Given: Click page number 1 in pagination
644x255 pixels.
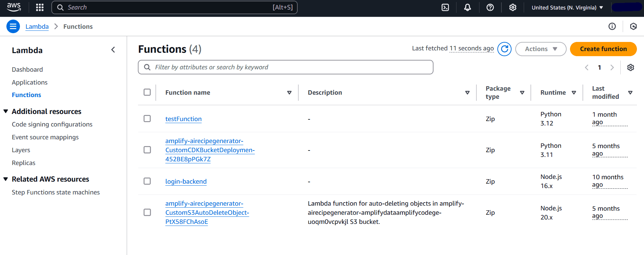Looking at the screenshot, I should pos(599,67).
